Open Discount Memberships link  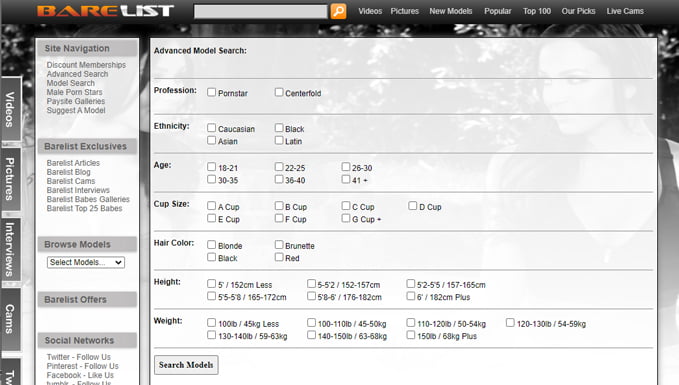pyautogui.click(x=86, y=65)
